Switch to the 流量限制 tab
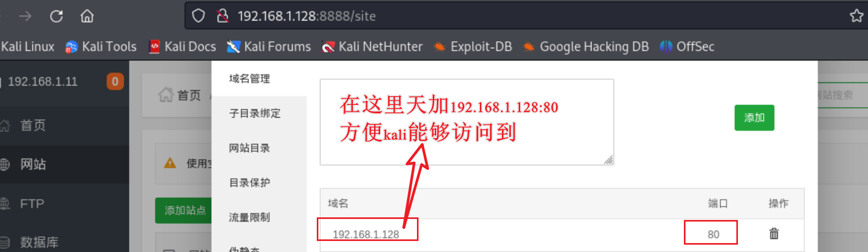Screen dimensions: 868x252 (x=249, y=217)
